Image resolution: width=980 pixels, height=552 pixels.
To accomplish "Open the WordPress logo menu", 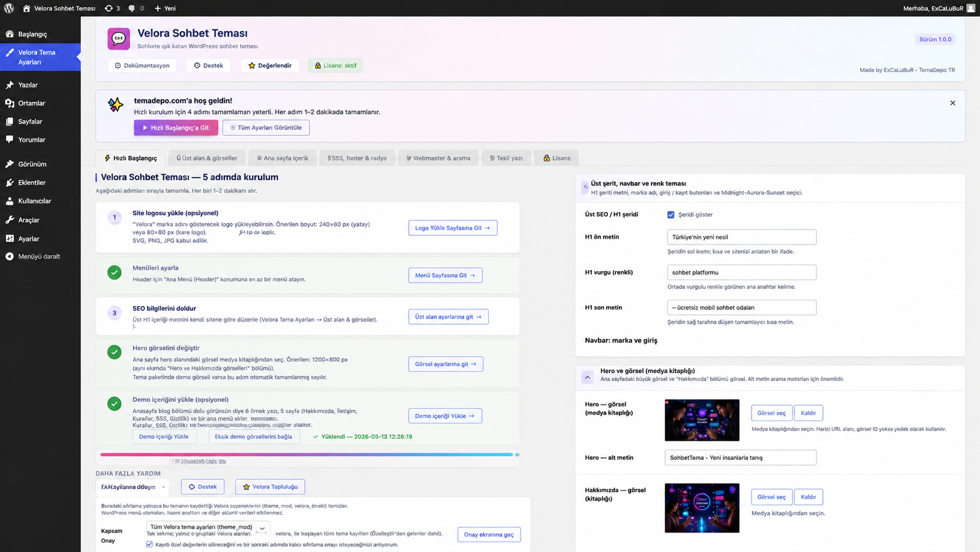I will coord(9,8).
